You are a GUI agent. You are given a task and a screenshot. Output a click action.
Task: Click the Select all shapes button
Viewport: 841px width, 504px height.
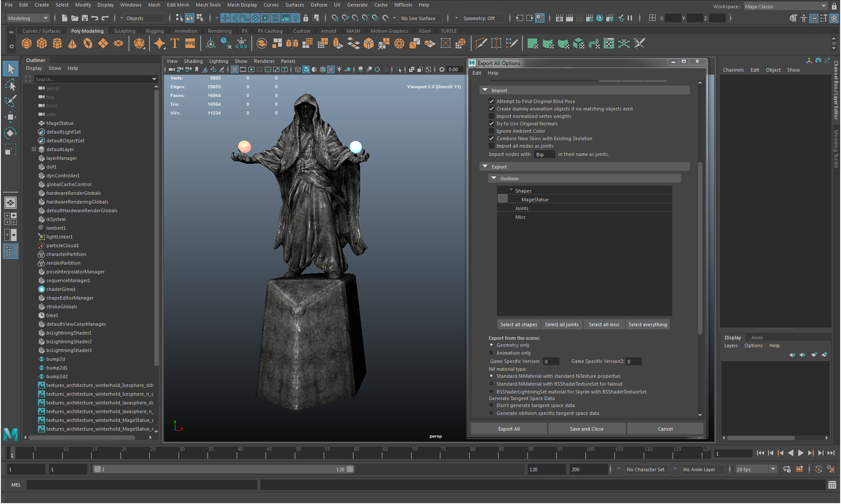(x=518, y=324)
